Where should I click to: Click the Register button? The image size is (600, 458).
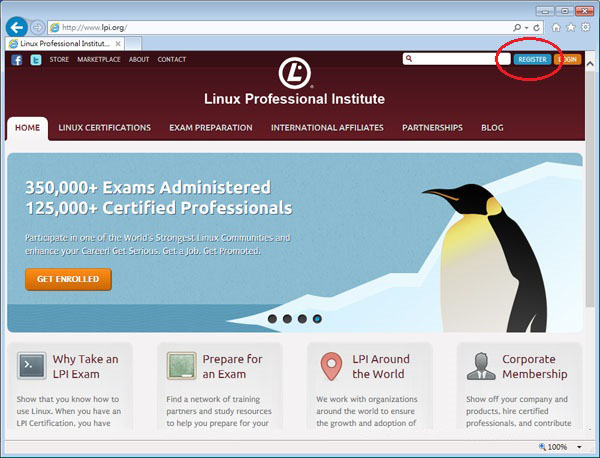532,60
